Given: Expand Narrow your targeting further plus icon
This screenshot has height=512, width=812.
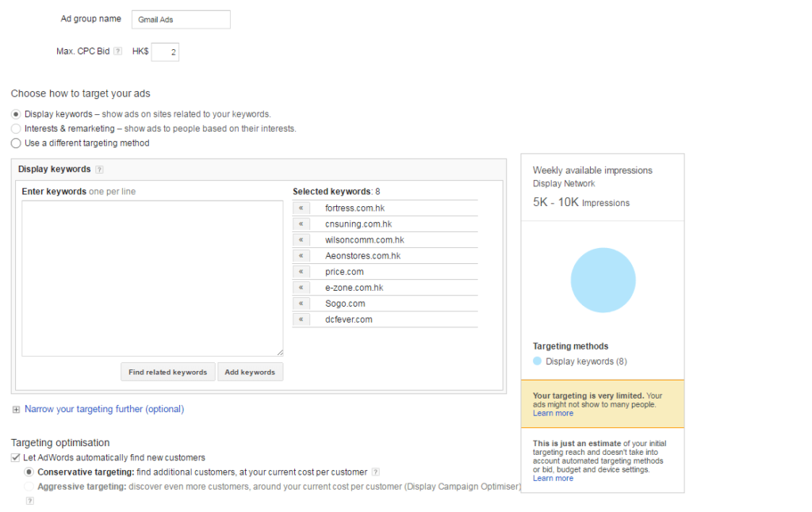Looking at the screenshot, I should click(16, 410).
